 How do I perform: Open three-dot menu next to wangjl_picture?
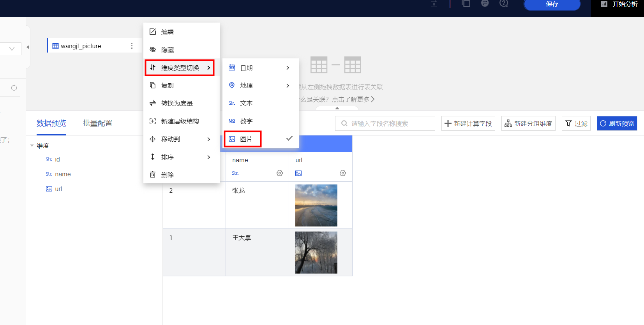coord(132,46)
